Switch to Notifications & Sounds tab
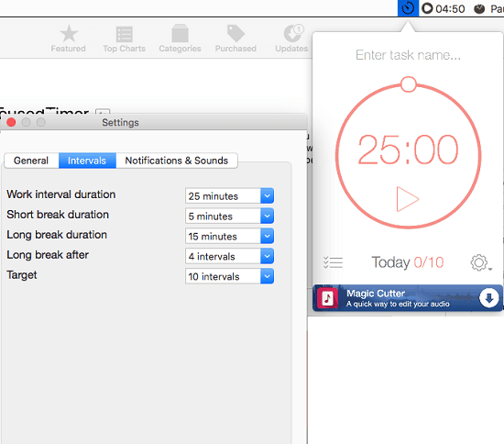The image size is (504, 444). 177,161
